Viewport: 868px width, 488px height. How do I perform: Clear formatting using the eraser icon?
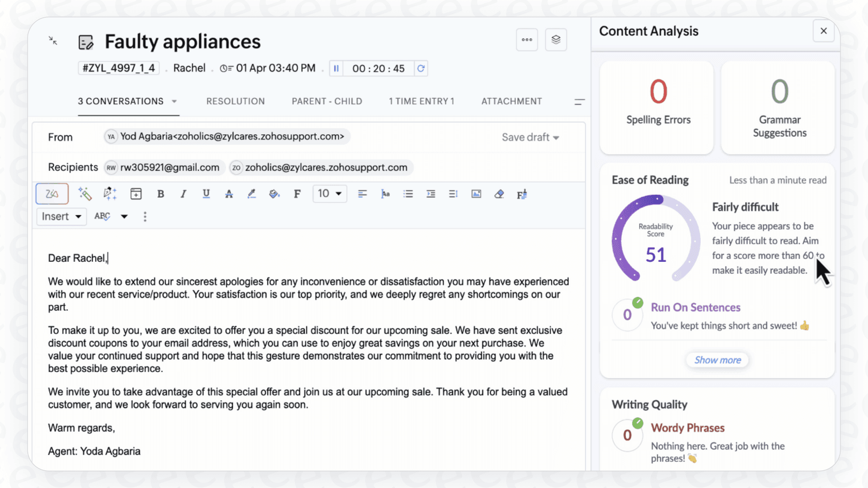(x=499, y=194)
